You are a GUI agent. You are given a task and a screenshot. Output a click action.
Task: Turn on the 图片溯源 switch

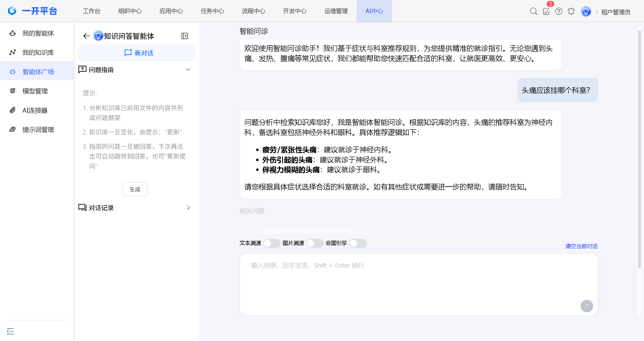click(315, 243)
